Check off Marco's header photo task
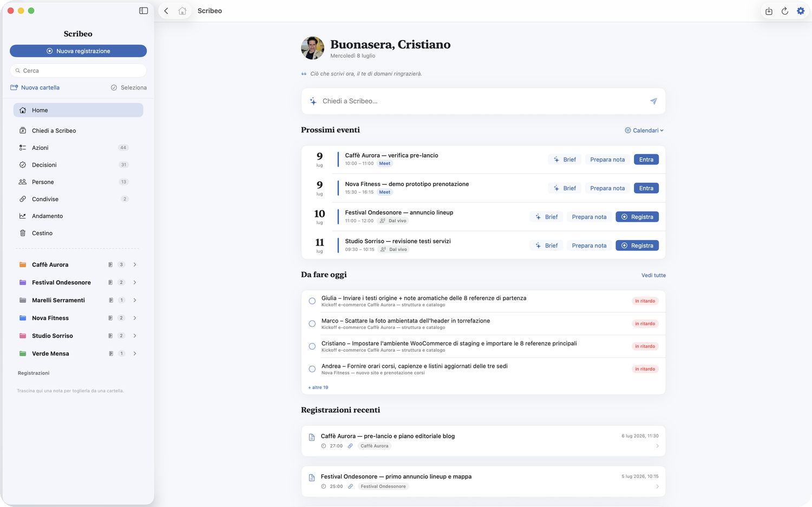 [312, 324]
